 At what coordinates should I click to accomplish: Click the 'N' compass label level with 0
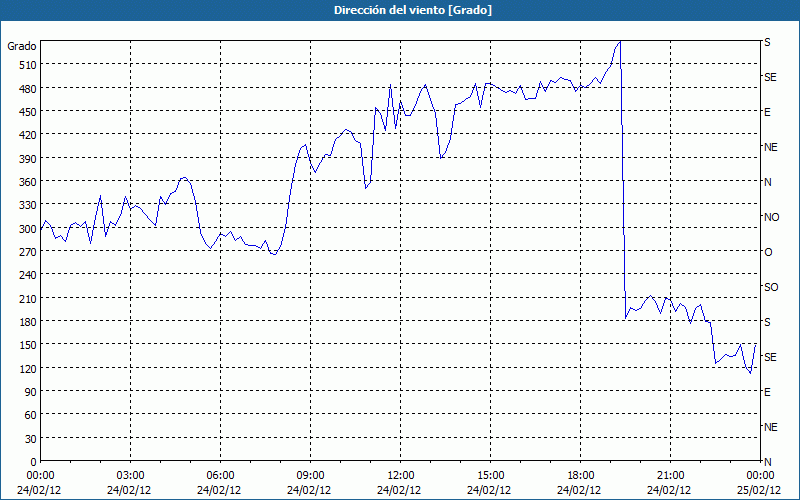768,462
